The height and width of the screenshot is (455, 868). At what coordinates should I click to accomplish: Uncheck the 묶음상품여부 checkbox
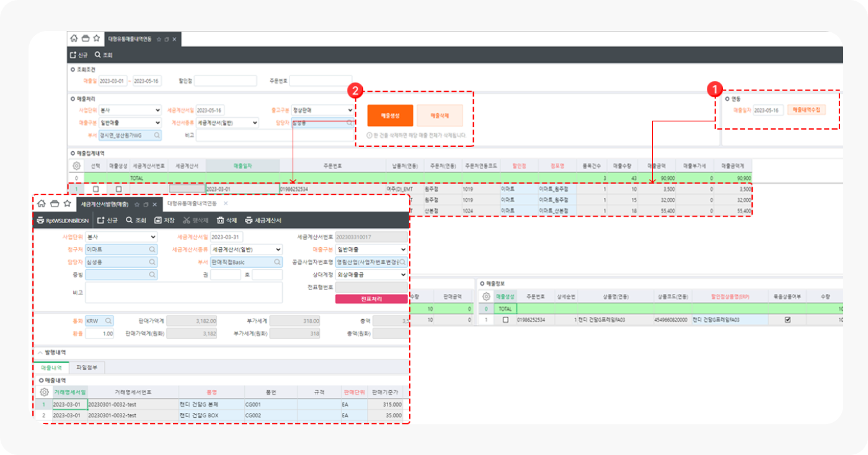[x=787, y=320]
